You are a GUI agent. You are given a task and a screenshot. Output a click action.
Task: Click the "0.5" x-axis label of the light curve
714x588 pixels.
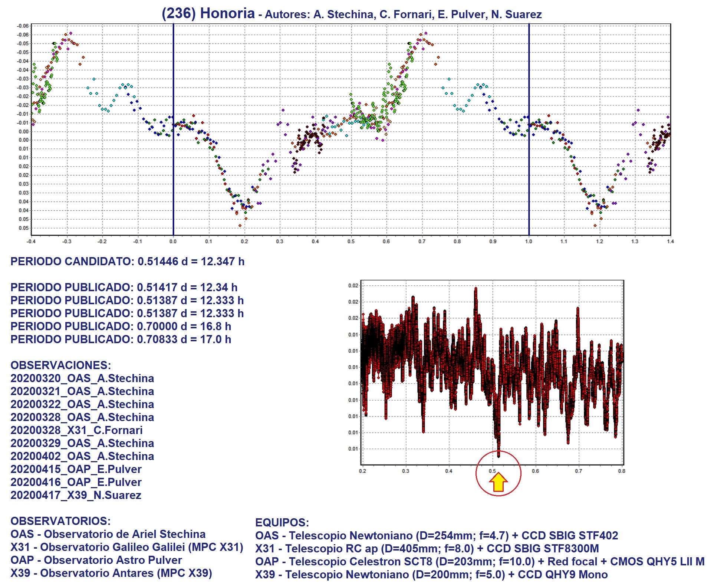tap(351, 242)
